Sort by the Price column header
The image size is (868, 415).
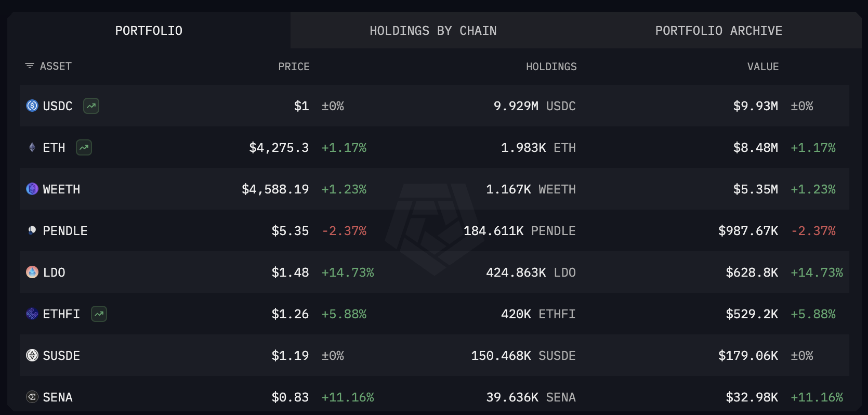[x=294, y=67]
